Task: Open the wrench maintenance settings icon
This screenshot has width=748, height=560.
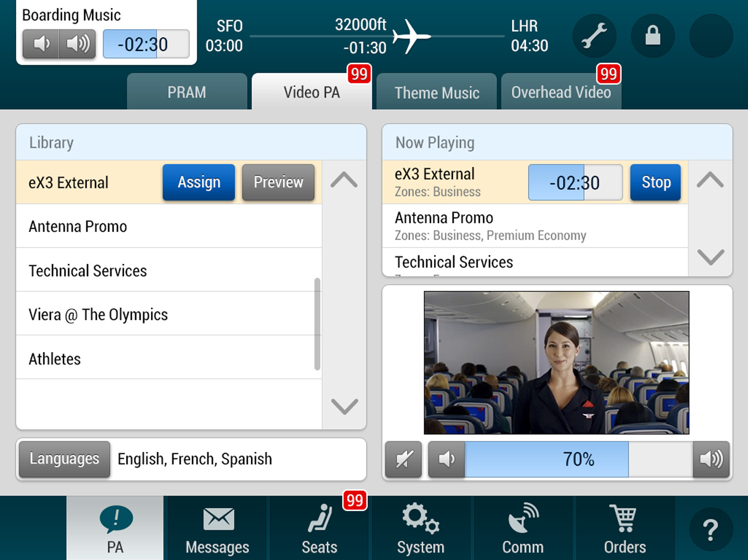Action: click(594, 37)
